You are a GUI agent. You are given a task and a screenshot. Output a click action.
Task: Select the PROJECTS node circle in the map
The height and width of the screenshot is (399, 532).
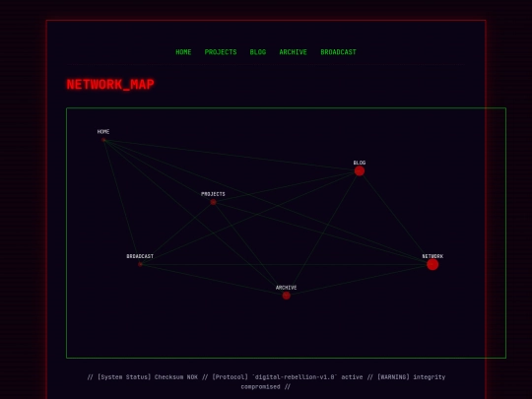tap(213, 202)
